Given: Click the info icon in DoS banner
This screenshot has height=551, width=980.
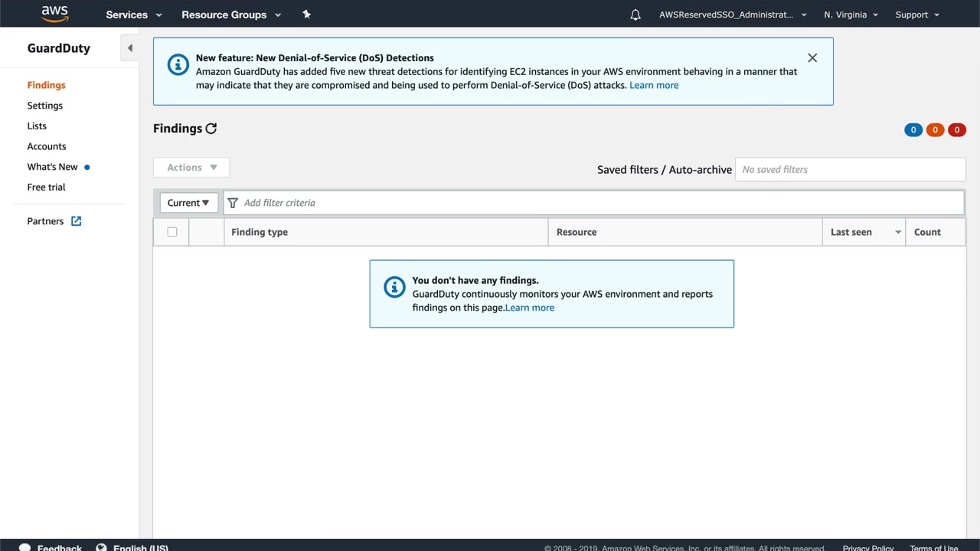Looking at the screenshot, I should pyautogui.click(x=178, y=64).
